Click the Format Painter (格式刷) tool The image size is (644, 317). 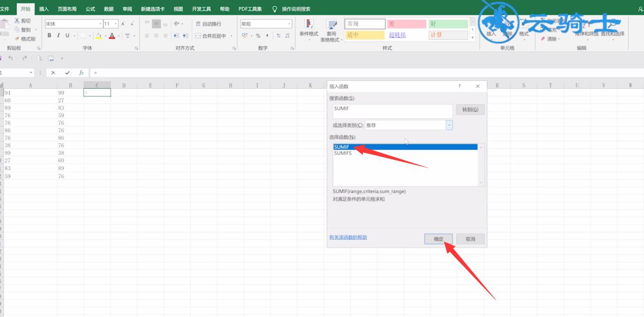[24, 39]
